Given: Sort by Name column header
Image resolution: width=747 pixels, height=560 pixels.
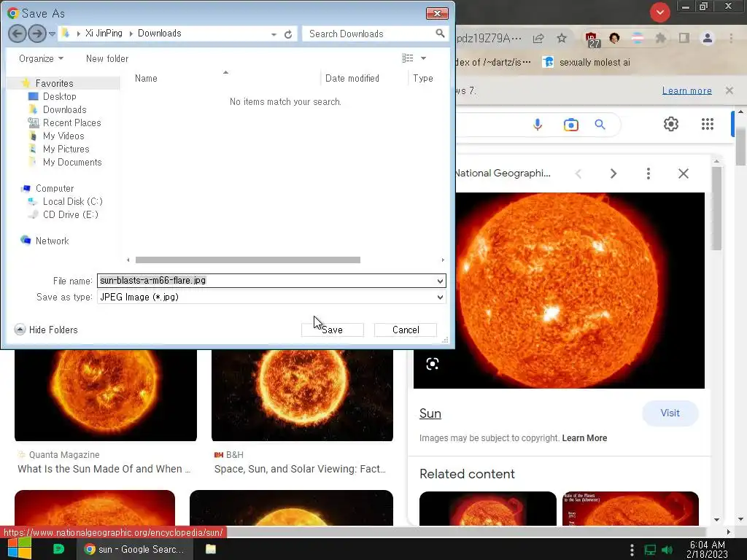Looking at the screenshot, I should click(x=146, y=78).
